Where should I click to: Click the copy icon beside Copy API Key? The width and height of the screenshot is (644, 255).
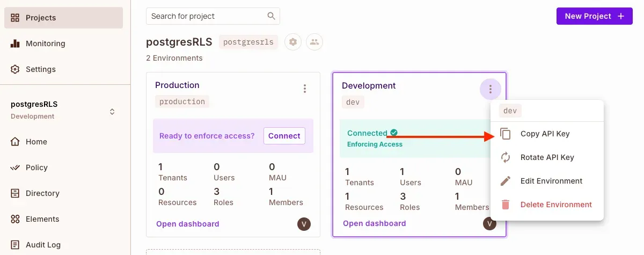[x=505, y=134]
